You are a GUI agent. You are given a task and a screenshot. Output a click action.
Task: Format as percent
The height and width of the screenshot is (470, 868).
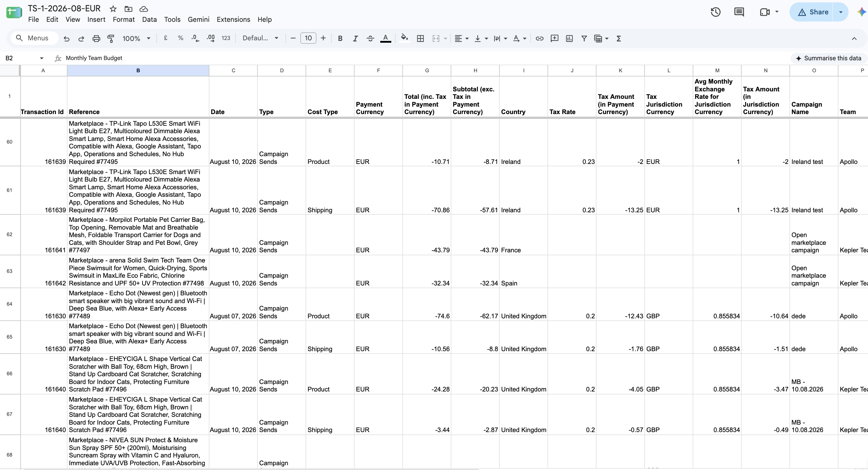[181, 38]
